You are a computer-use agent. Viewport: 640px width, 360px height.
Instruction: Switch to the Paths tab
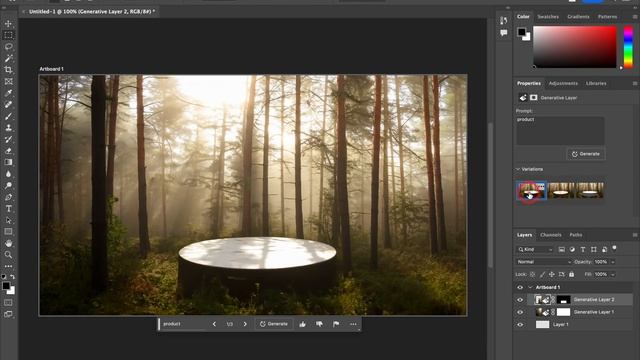coord(576,235)
